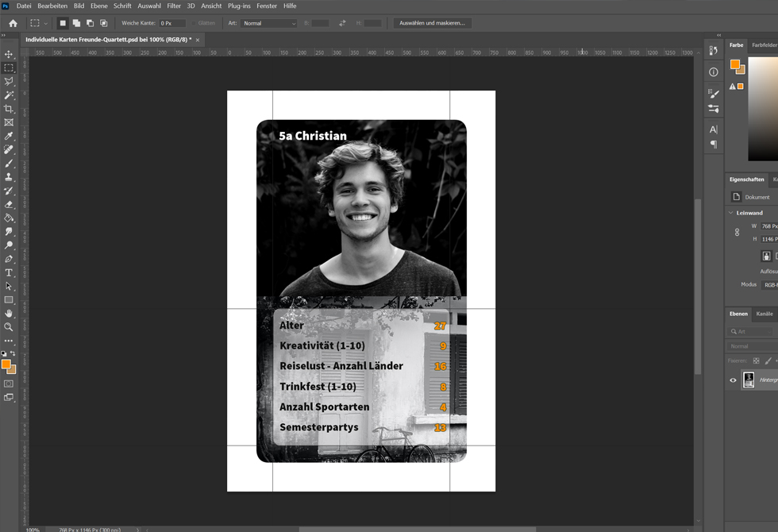The width and height of the screenshot is (778, 532).
Task: Click Auswählen und maskieren button
Action: (x=432, y=23)
